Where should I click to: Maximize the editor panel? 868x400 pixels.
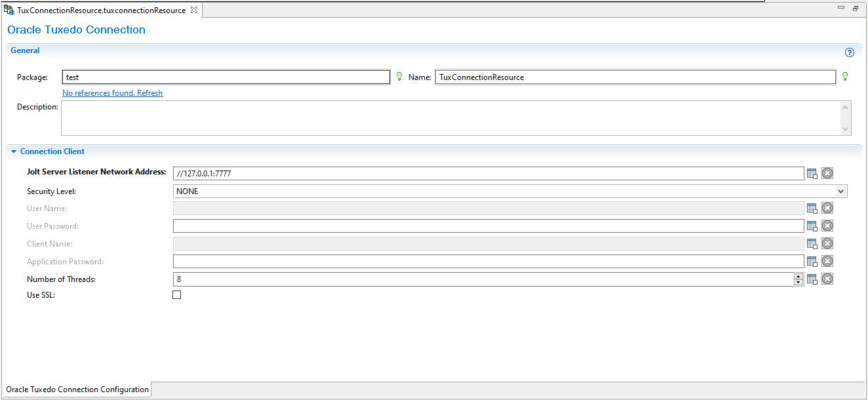point(856,8)
